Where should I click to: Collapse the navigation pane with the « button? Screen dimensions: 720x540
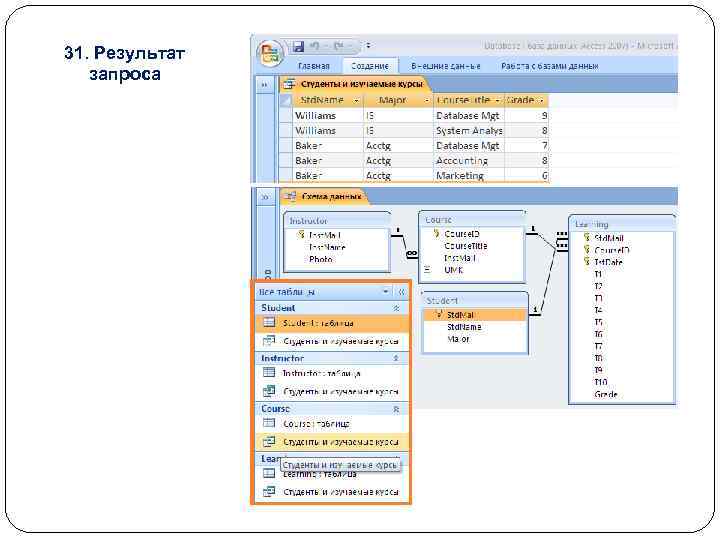[x=402, y=292]
